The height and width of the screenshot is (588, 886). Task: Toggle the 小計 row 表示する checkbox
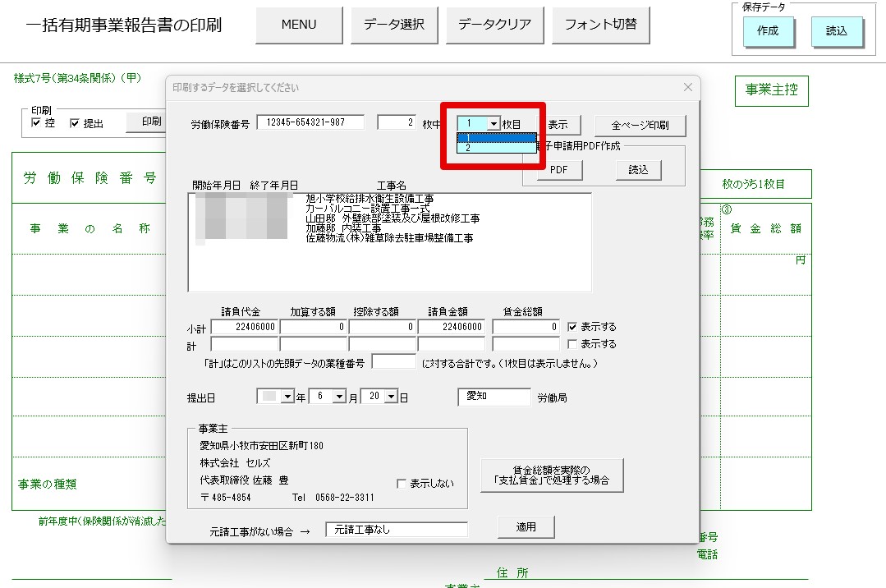pyautogui.click(x=572, y=327)
